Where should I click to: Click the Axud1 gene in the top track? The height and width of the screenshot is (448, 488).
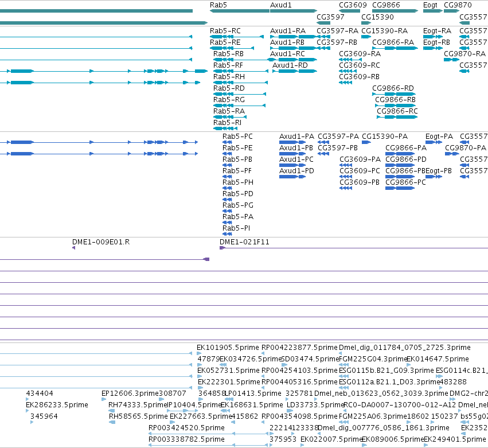294,11
